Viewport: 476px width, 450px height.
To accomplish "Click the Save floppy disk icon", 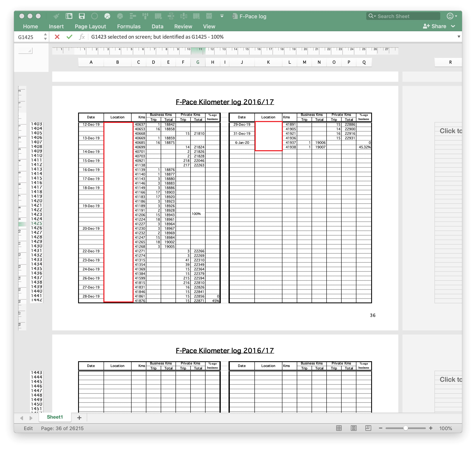I will point(82,16).
